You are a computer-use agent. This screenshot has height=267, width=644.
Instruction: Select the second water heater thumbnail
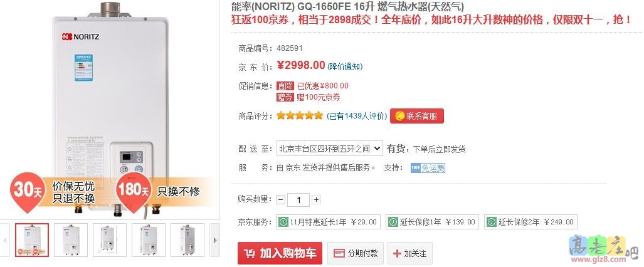point(71,240)
